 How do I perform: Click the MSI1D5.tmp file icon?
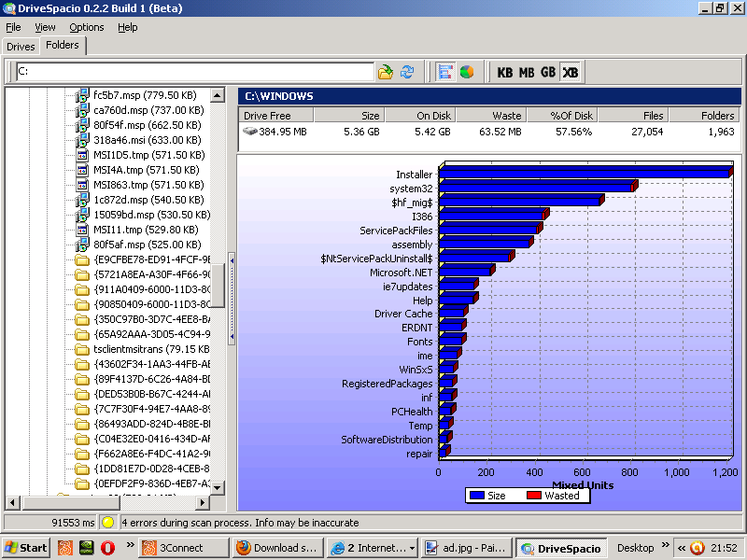coord(82,155)
